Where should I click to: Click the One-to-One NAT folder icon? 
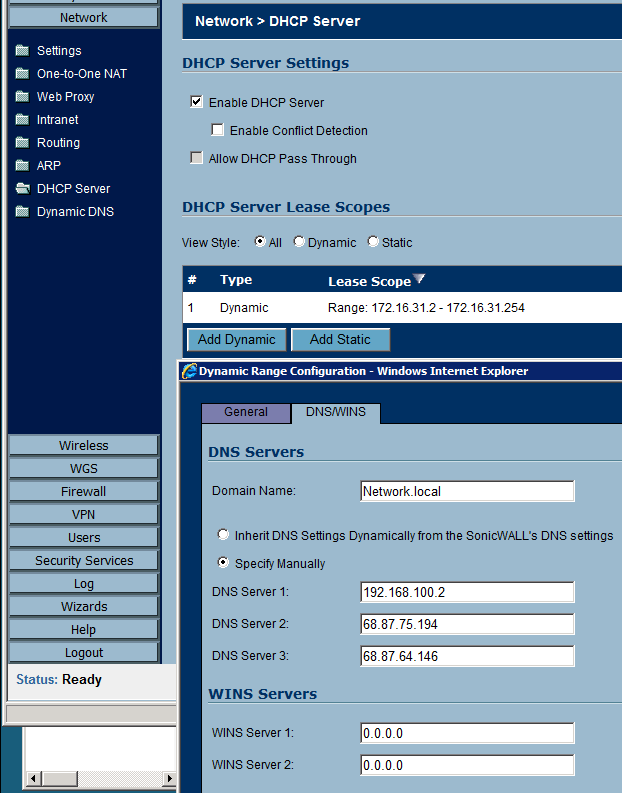[22, 74]
